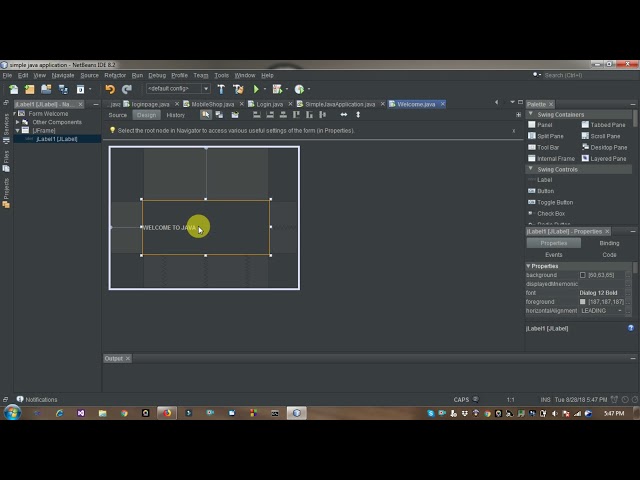Viewport: 640px width, 480px height.
Task: Open dropdown arrow next to Debug icon
Action: pos(287,89)
